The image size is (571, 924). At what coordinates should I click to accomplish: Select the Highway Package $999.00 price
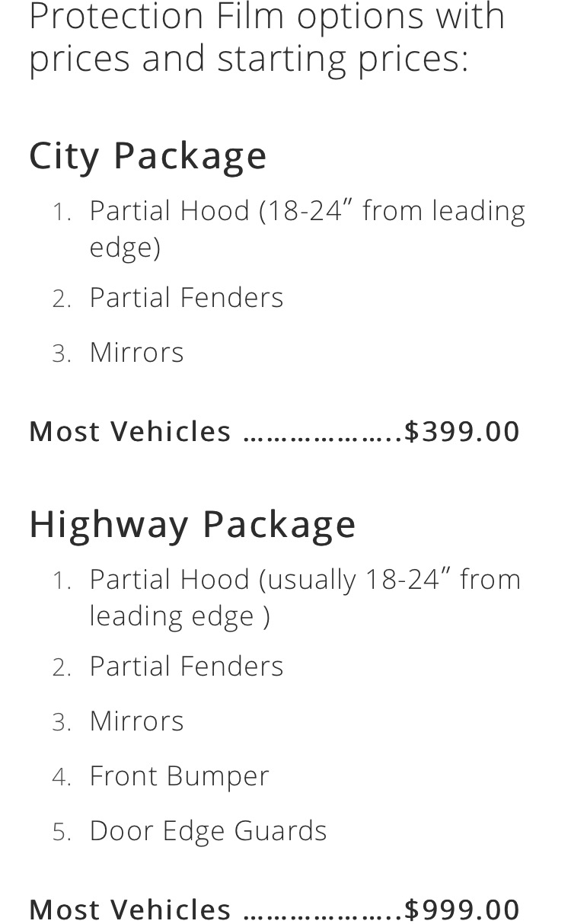coord(462,909)
